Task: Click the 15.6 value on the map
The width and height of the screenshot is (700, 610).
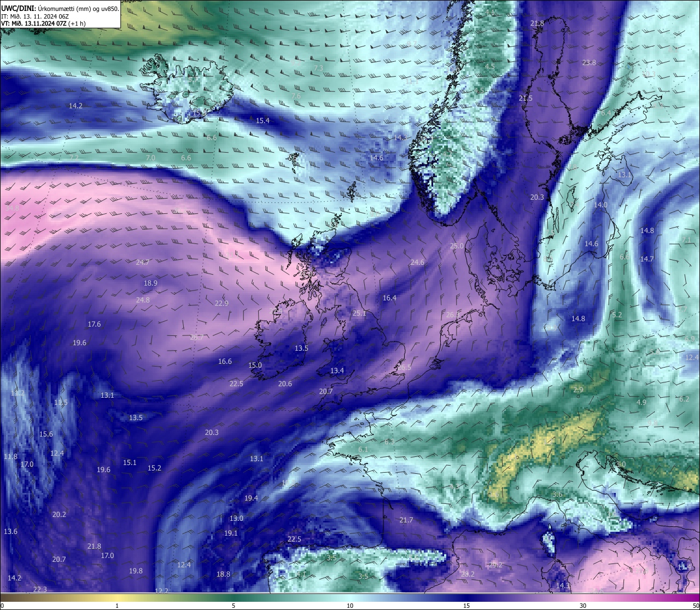Action: pyautogui.click(x=46, y=434)
